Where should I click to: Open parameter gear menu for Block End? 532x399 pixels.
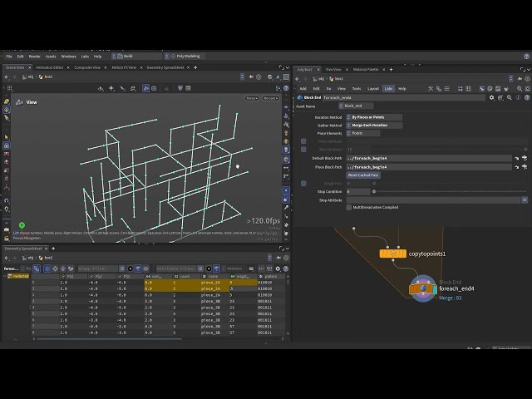pos(491,97)
